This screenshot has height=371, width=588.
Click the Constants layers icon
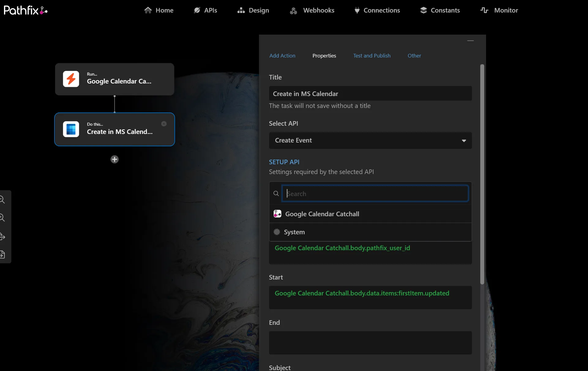424,10
